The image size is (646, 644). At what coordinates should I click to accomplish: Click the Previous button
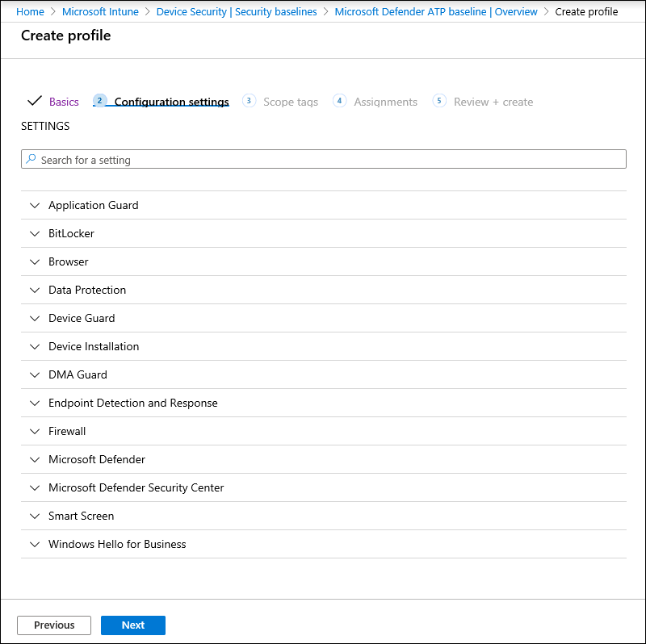pos(54,625)
